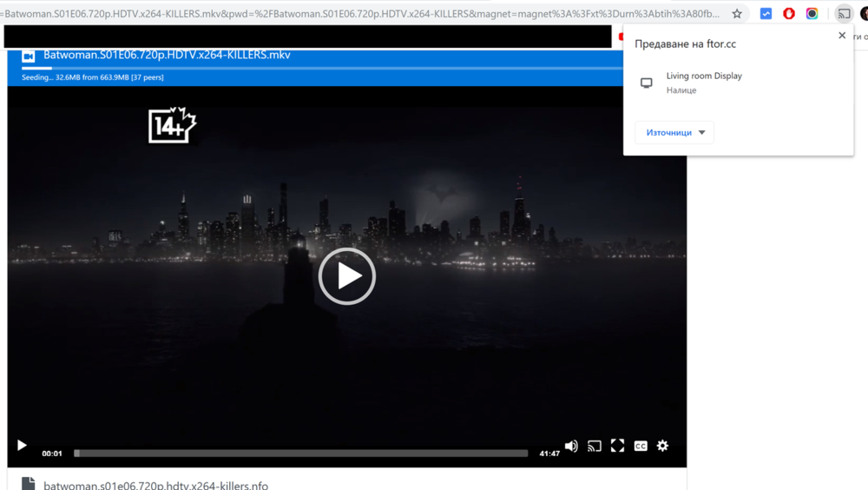868x490 pixels.
Task: Click the large center play button overlay
Action: (347, 276)
